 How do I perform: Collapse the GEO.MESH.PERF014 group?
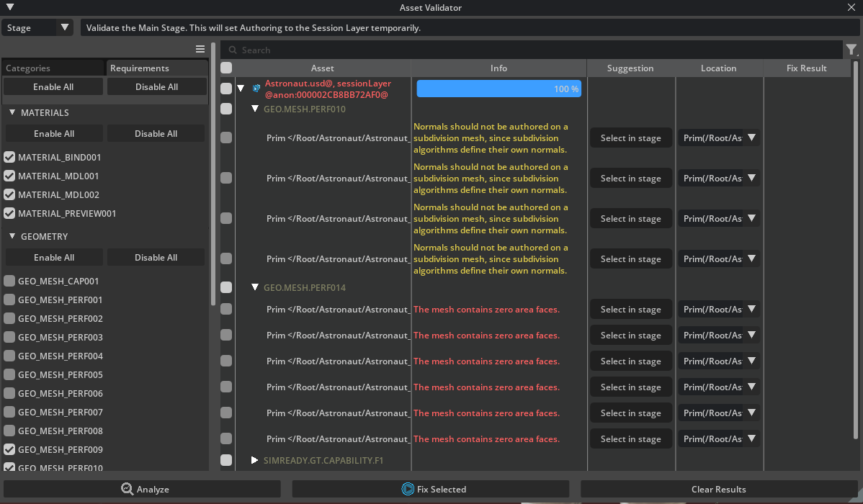pyautogui.click(x=255, y=287)
